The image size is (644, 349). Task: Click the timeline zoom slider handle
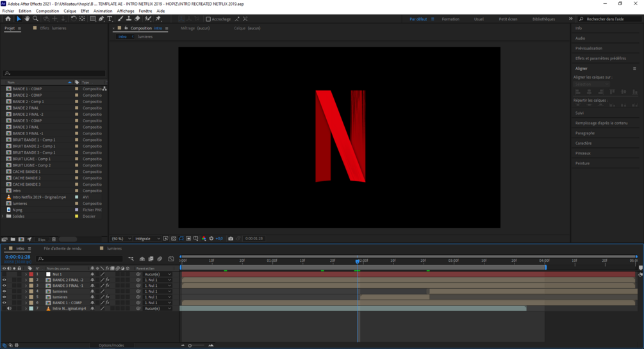[x=190, y=346]
